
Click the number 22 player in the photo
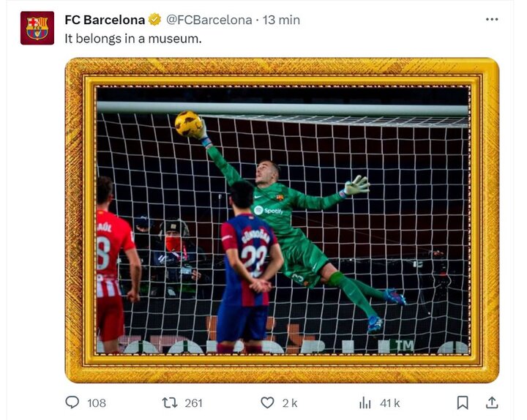click(248, 267)
